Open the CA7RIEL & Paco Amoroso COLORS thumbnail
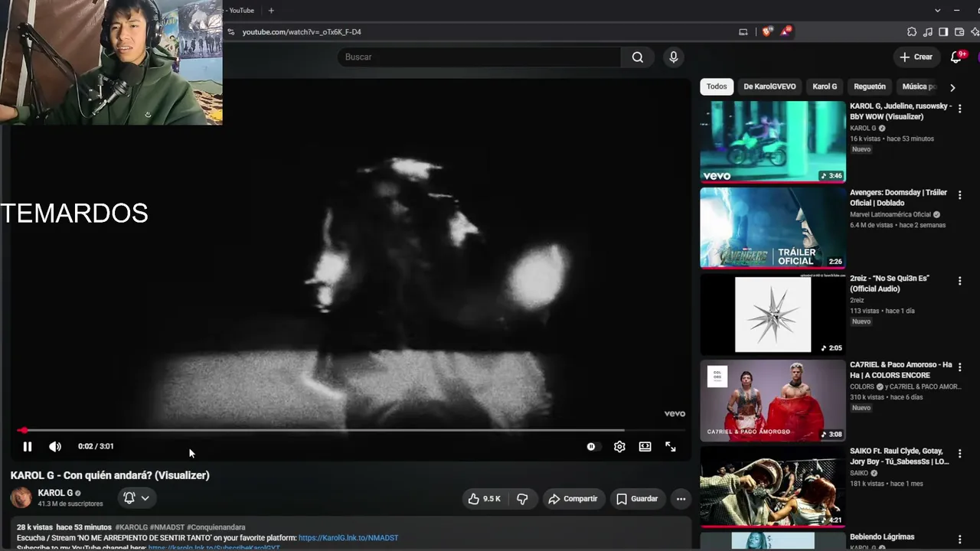Screen dimensions: 980x551 (773, 401)
